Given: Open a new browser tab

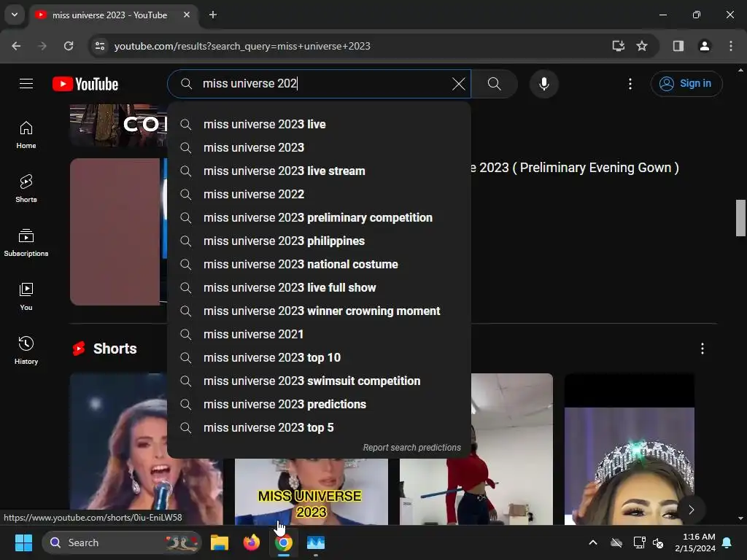Looking at the screenshot, I should click(x=213, y=15).
